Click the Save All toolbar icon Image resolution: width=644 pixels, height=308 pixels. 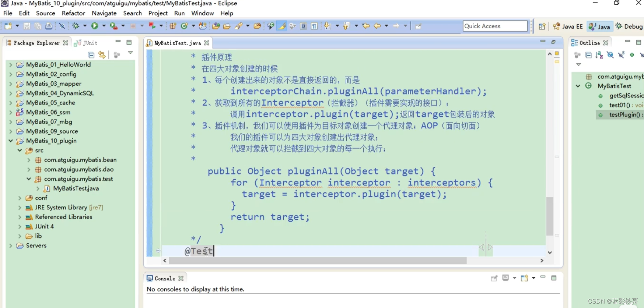[x=38, y=26]
